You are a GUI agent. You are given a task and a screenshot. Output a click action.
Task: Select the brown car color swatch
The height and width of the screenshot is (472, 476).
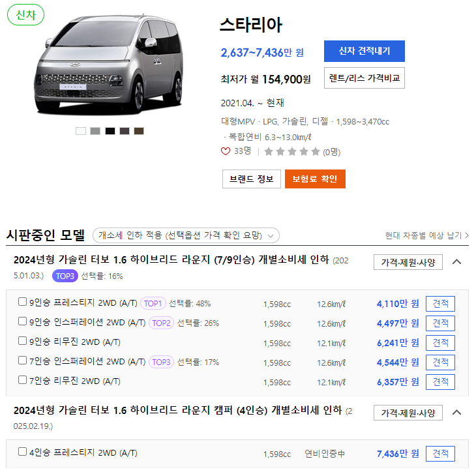[139, 131]
